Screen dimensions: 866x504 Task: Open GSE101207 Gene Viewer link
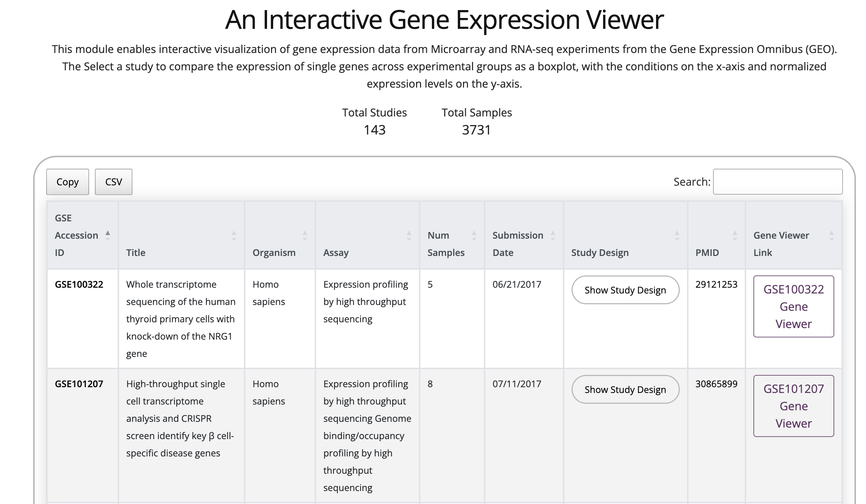(x=793, y=406)
